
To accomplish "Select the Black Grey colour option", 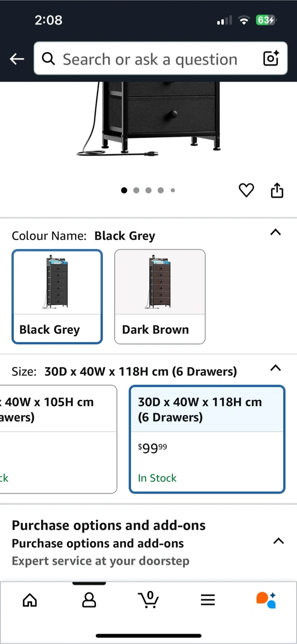I will tap(57, 297).
